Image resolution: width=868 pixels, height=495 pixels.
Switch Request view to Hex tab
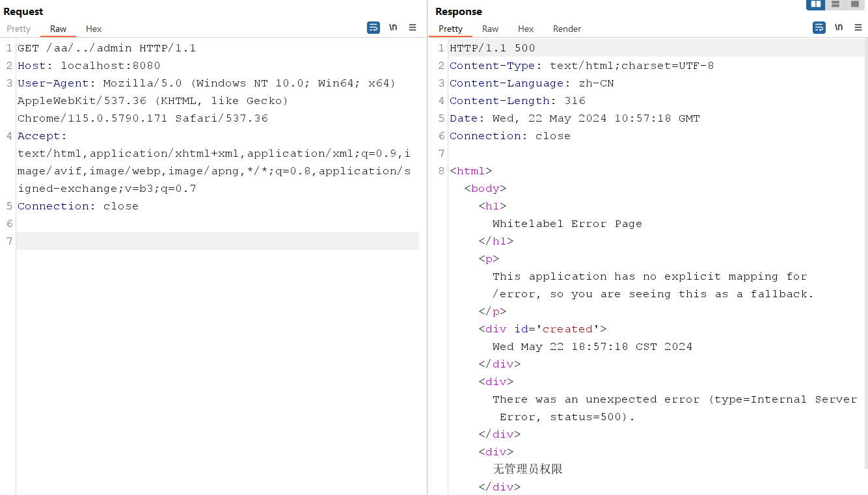(x=94, y=29)
